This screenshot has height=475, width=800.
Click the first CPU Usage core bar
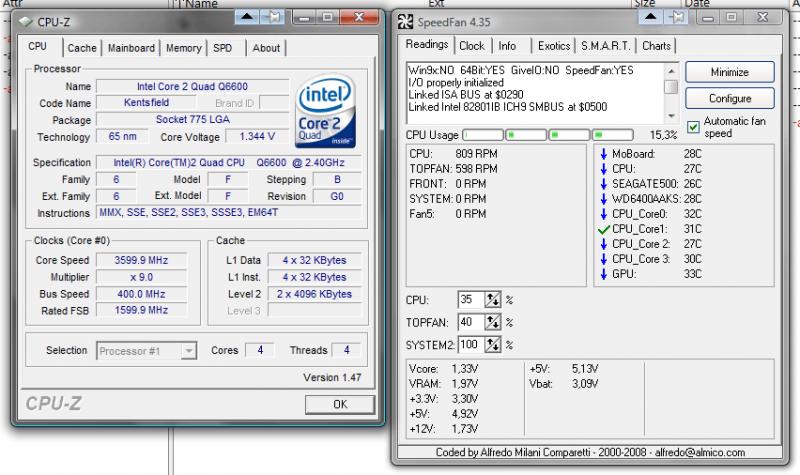pyautogui.click(x=483, y=135)
